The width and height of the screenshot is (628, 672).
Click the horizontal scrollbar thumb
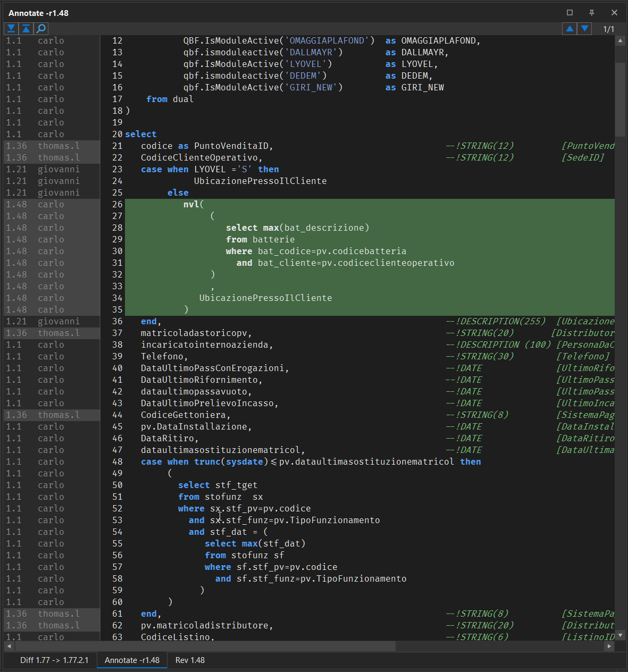pyautogui.click(x=206, y=646)
